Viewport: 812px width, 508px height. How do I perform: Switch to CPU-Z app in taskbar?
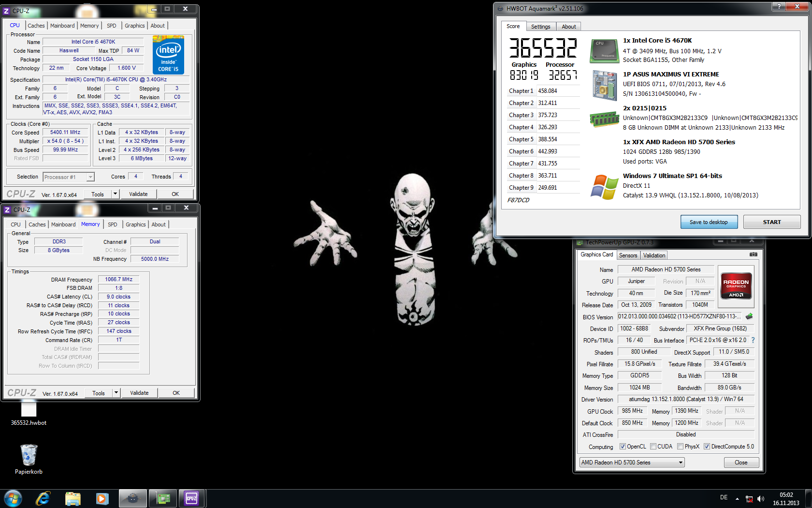192,498
